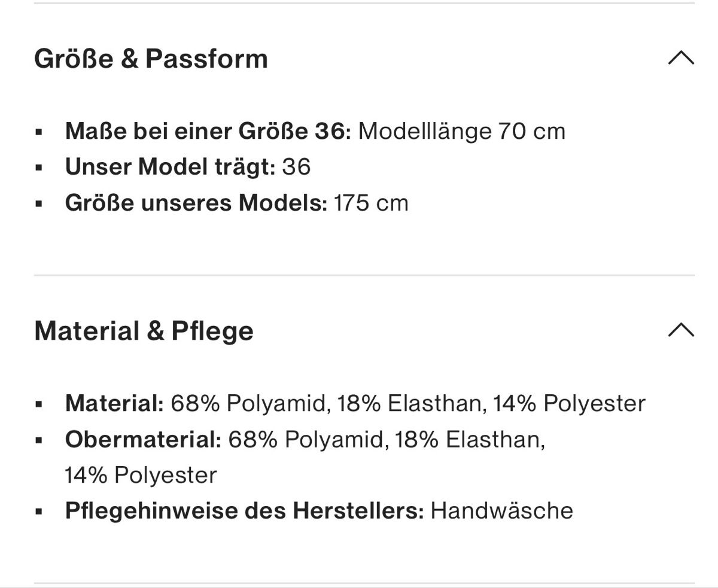Click the wrapped '14% Polyester' line under Obermaterial

pyautogui.click(x=141, y=476)
